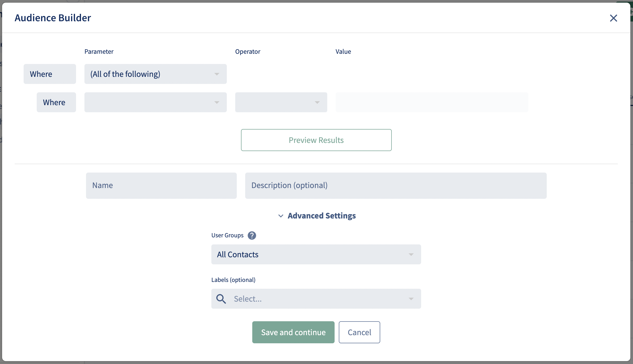
Task: Open the empty Operator dropdown
Action: coord(281,102)
